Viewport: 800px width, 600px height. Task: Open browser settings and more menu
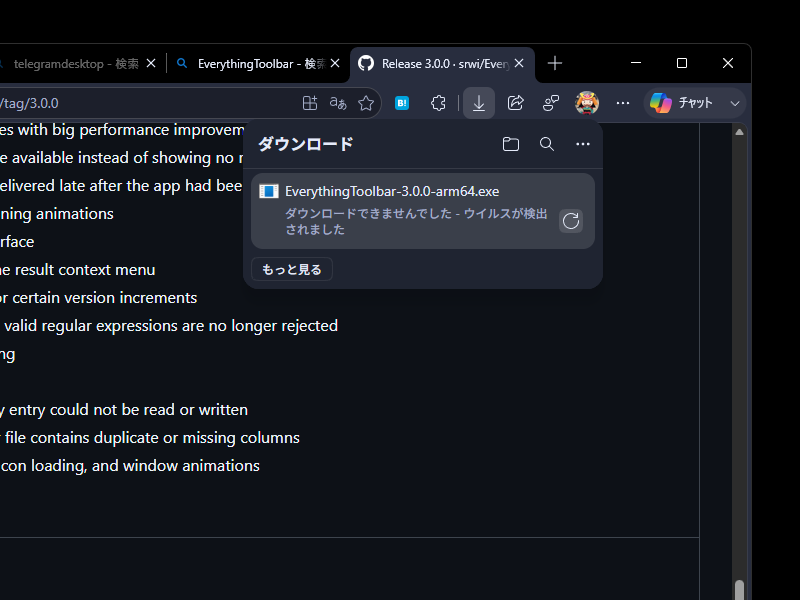pos(622,103)
